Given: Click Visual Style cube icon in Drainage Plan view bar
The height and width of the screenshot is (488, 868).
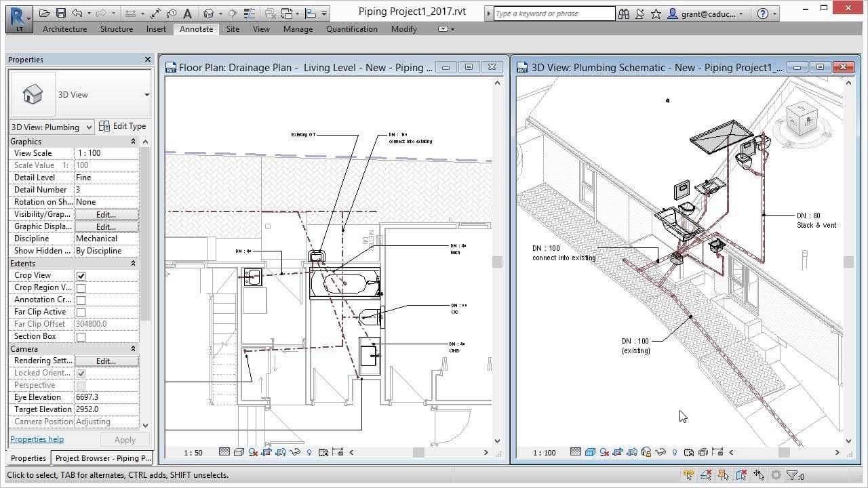Looking at the screenshot, I should (239, 452).
